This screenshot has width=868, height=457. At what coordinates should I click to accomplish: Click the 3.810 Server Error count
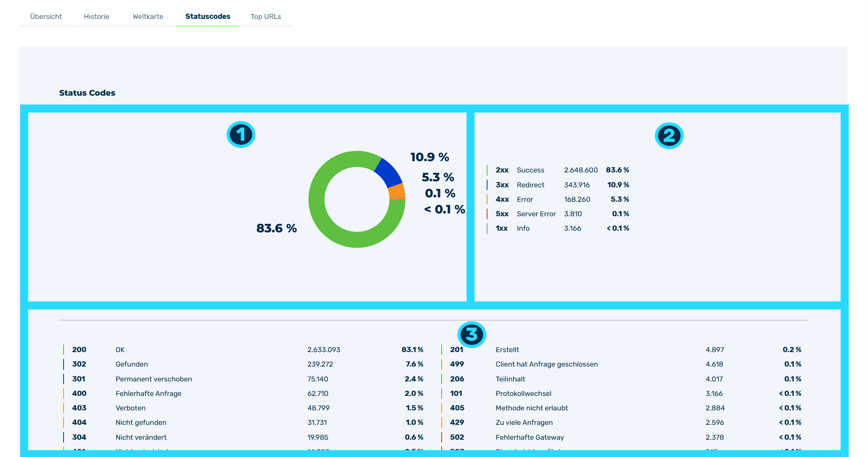(573, 214)
